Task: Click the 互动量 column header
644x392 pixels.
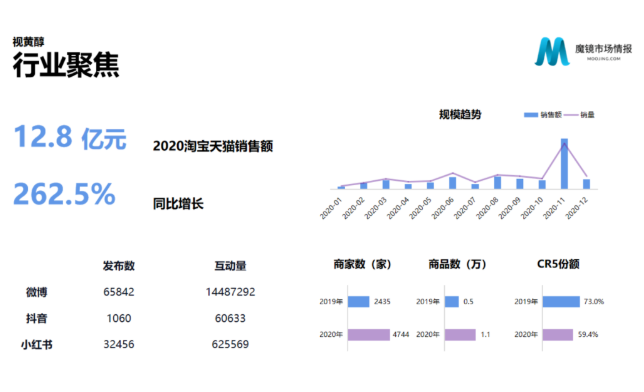Action: tap(230, 266)
